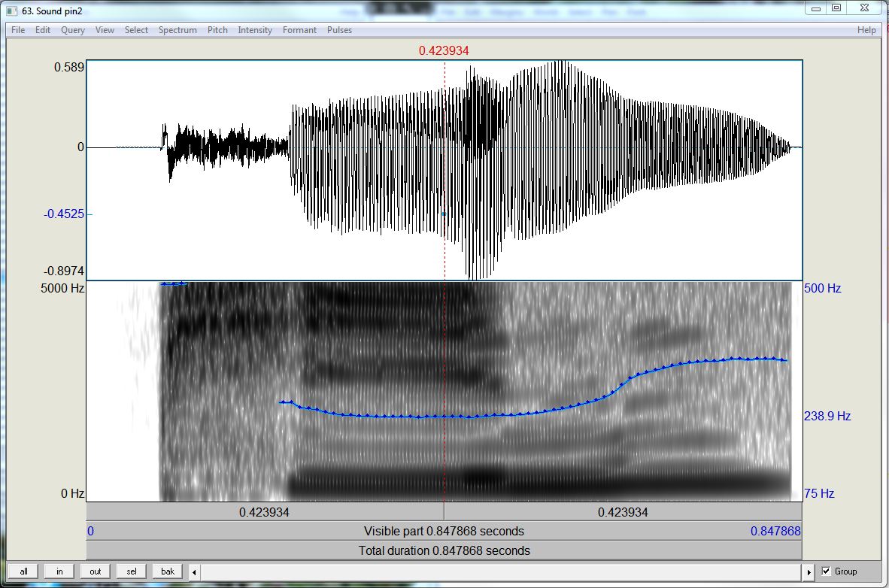Open the File menu
The height and width of the screenshot is (588, 889).
[18, 30]
